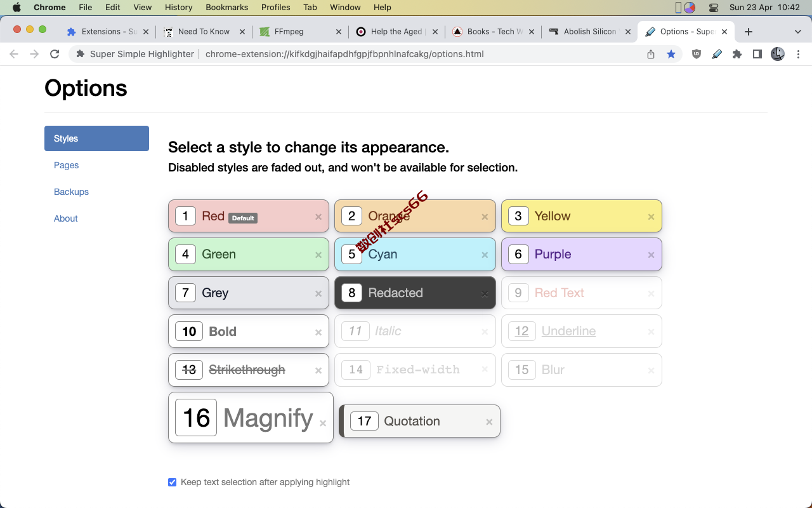Disable the Red style using its x
This screenshot has width=812, height=508.
pyautogui.click(x=318, y=217)
